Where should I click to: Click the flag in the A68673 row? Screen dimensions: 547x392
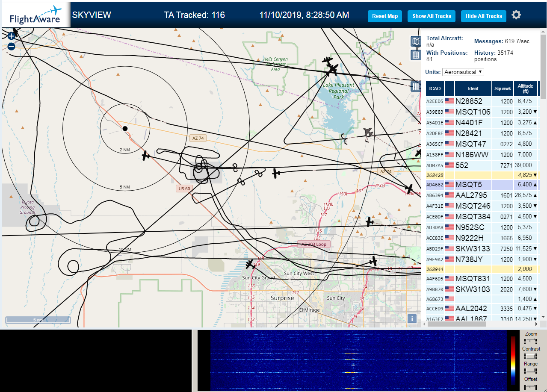449,298
